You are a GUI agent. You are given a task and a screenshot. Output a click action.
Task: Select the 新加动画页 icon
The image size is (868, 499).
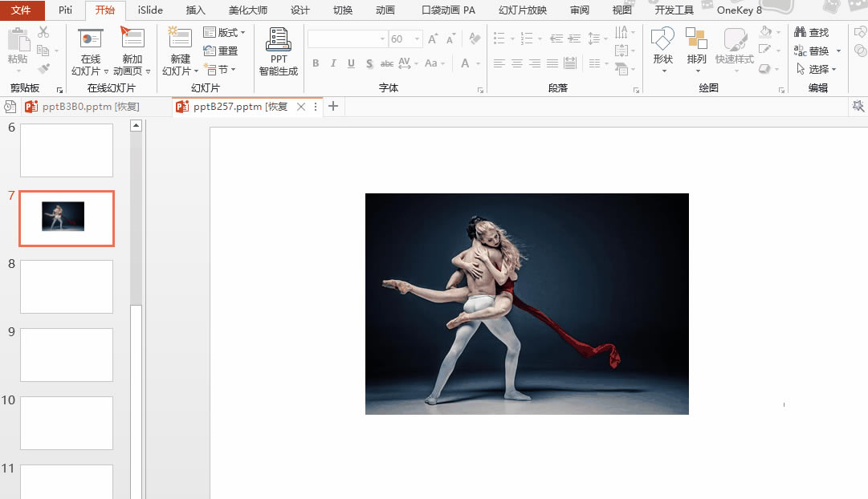[132, 50]
